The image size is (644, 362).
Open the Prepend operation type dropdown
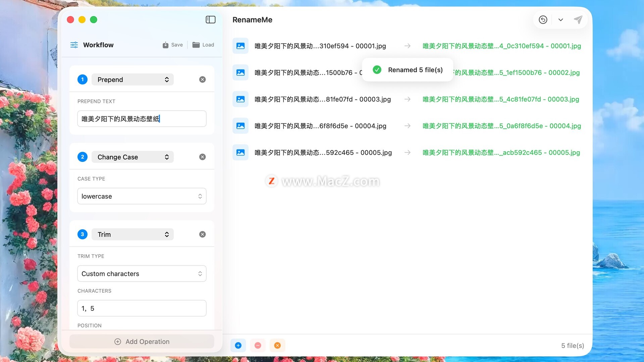coord(132,79)
